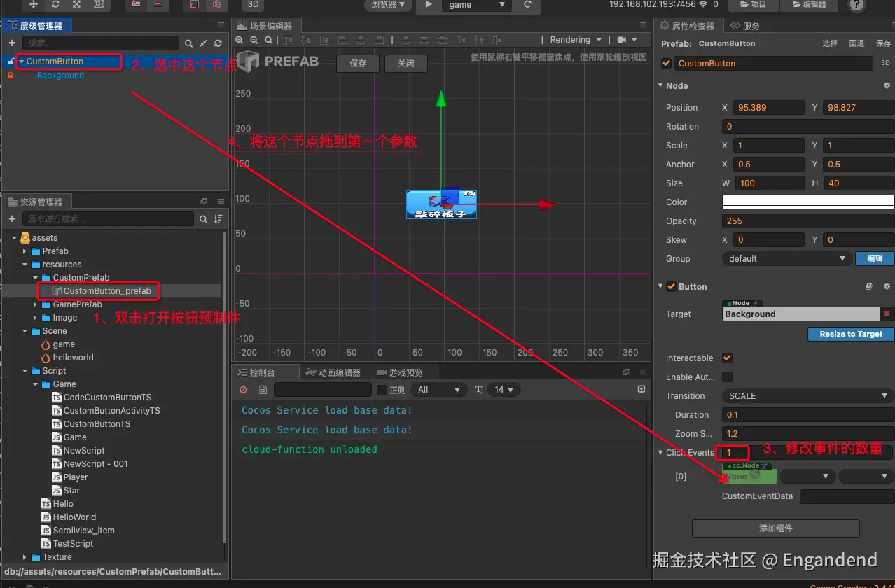Screen dimensions: 895x588
Task: Expand the Texture folder
Action: click(25, 557)
